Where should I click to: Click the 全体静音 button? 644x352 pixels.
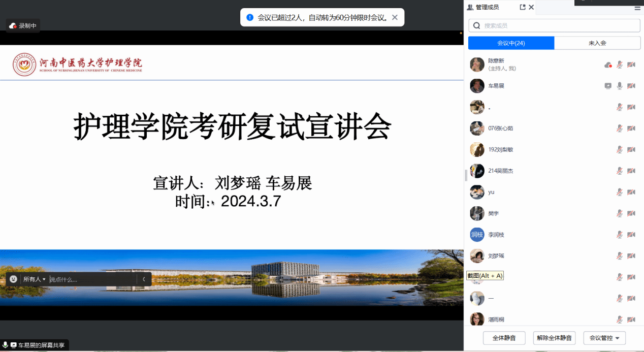pos(504,338)
